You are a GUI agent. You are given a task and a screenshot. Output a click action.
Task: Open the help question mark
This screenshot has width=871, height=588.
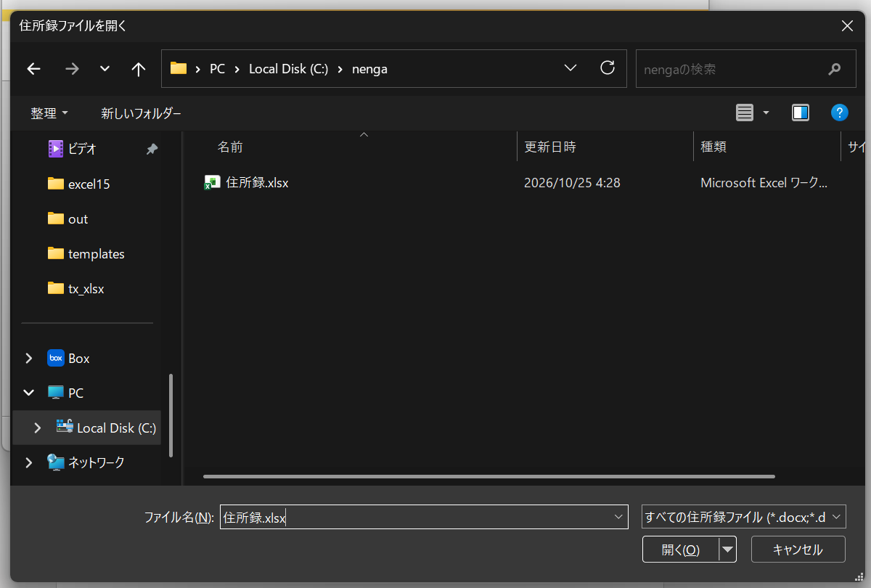pos(839,113)
